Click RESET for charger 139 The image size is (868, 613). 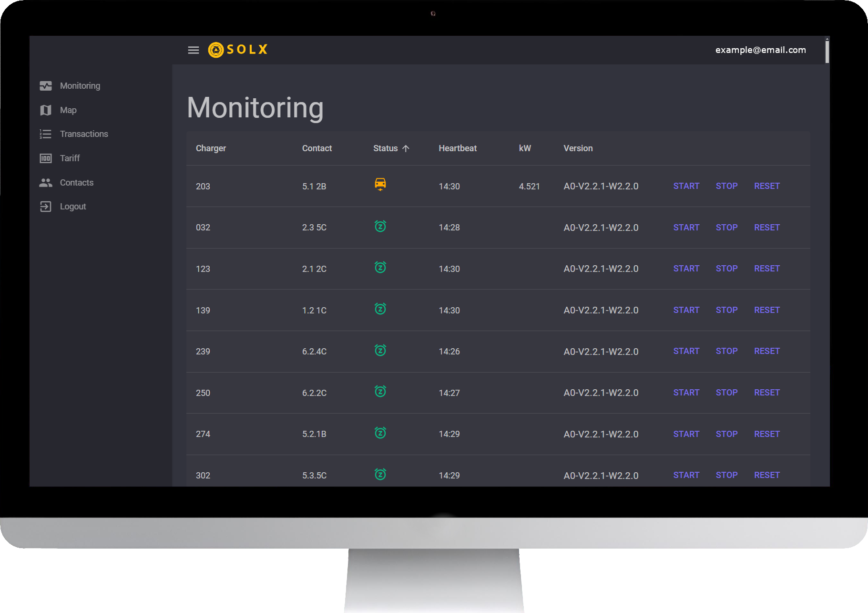(767, 310)
